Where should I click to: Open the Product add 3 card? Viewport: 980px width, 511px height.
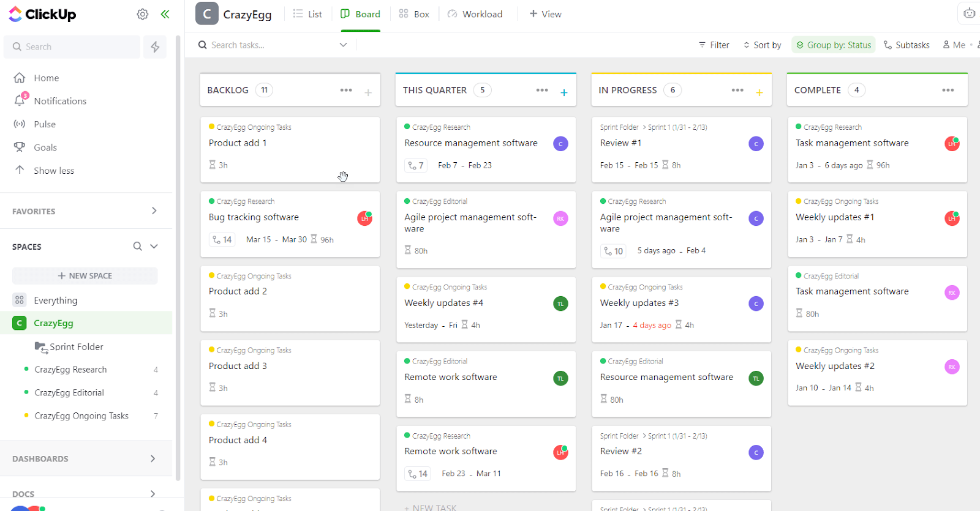coord(290,373)
